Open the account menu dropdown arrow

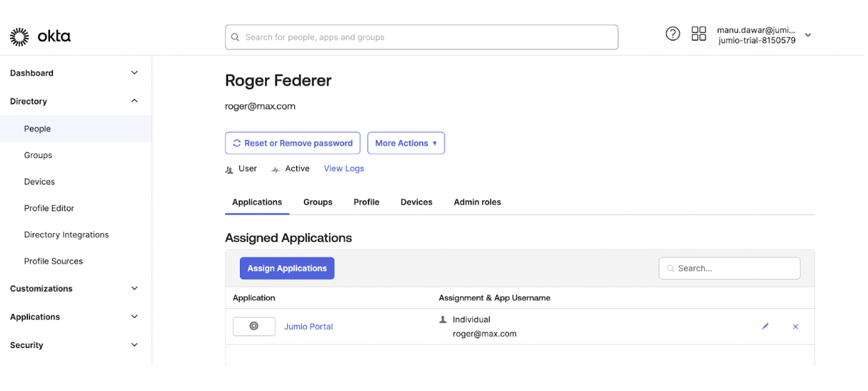(x=808, y=35)
